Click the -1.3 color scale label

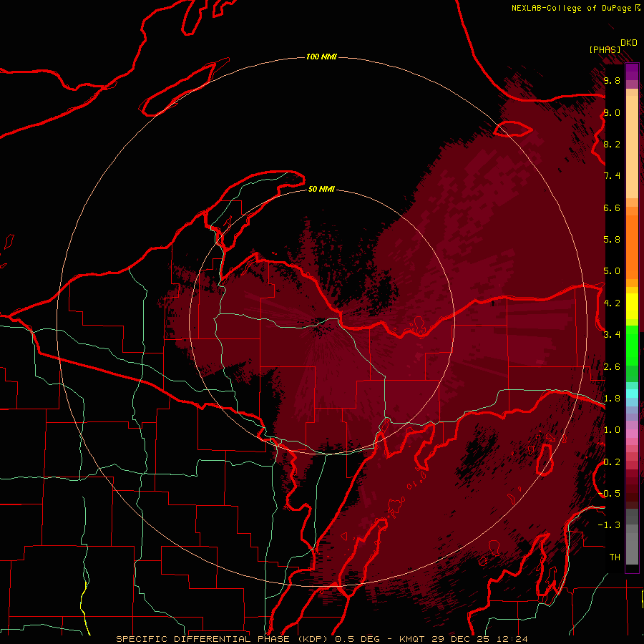[609, 525]
